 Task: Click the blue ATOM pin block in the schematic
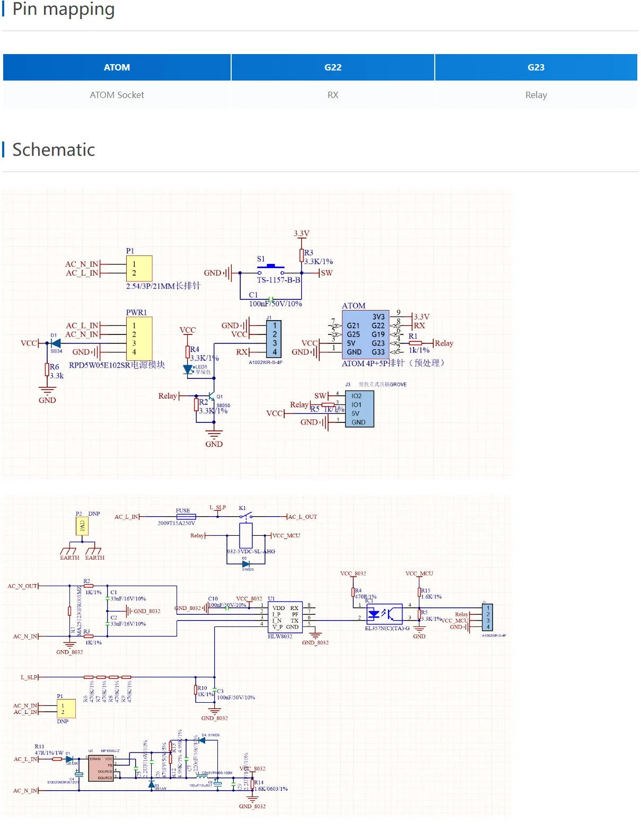click(366, 334)
